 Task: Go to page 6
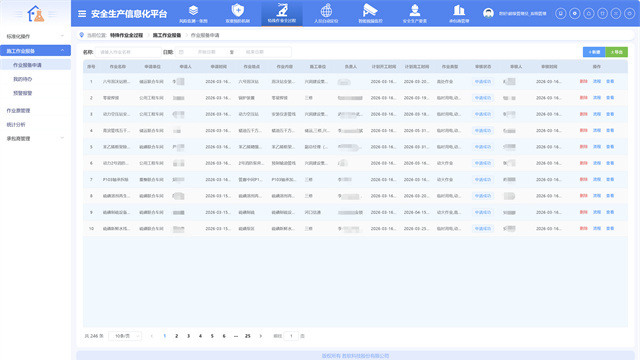point(224,336)
